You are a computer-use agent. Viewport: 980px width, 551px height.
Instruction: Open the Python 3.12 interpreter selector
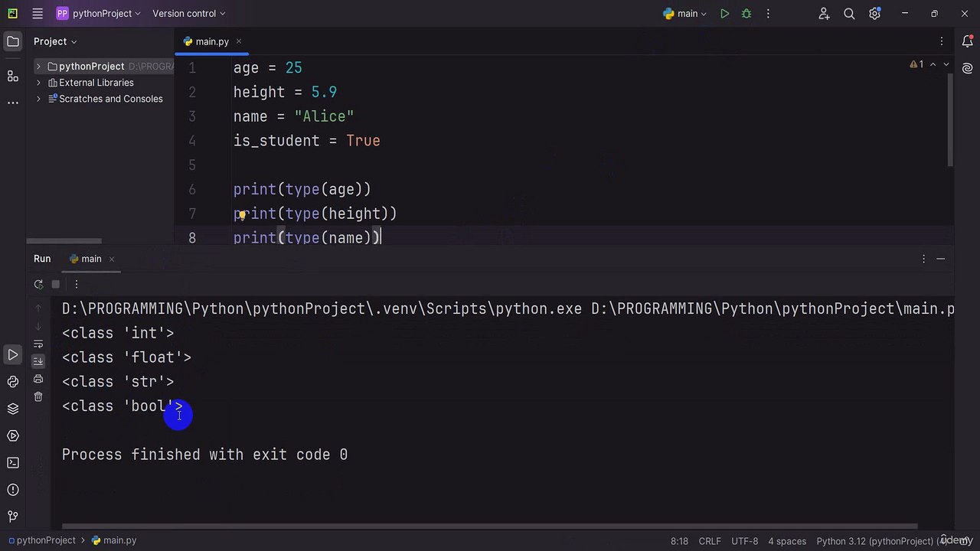pyautogui.click(x=880, y=541)
